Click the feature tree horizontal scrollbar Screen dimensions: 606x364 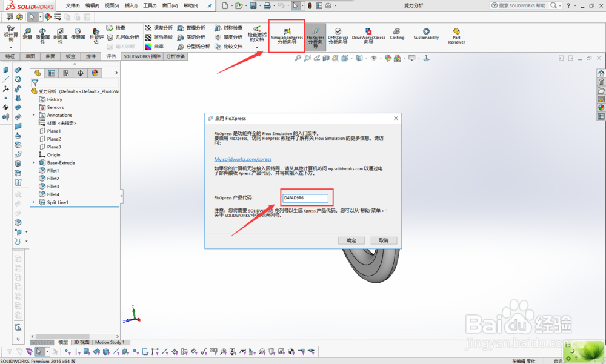click(75, 336)
